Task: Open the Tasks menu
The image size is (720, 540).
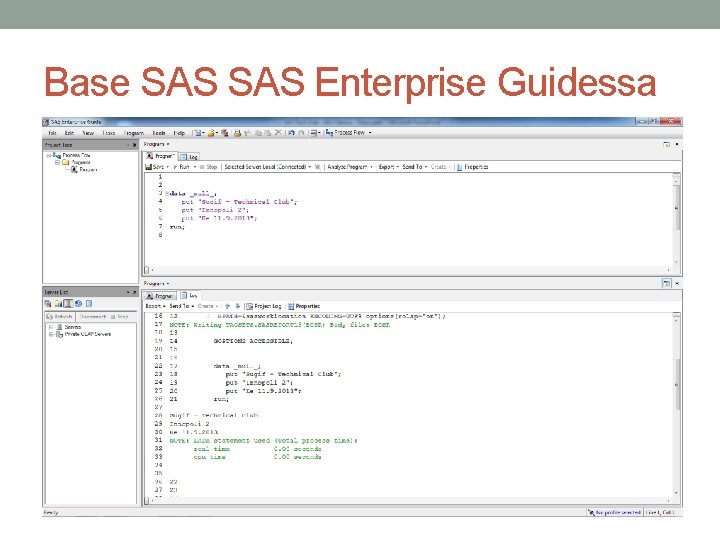Action: tap(109, 133)
